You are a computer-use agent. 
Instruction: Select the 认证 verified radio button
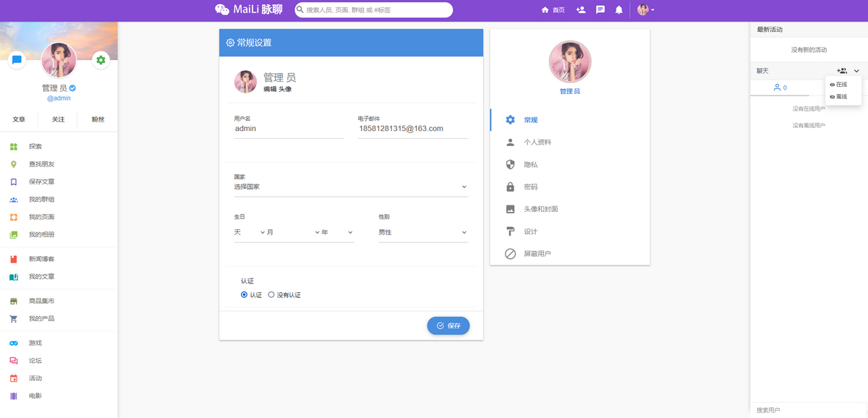[244, 295]
